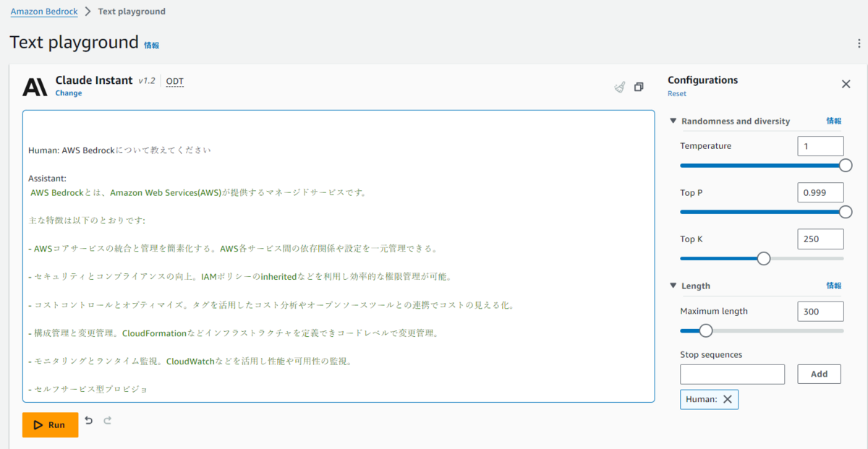The height and width of the screenshot is (449, 868).
Task: Click the Anthropic logo icon
Action: (35, 87)
